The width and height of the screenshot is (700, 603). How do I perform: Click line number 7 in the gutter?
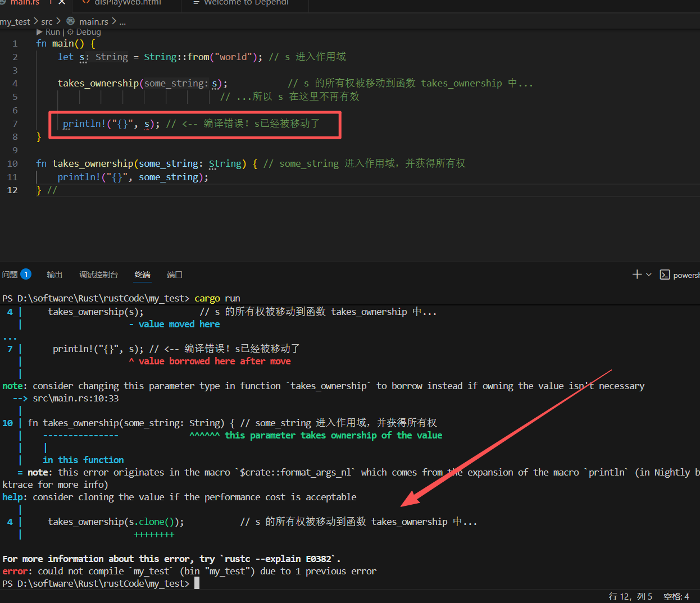[15, 124]
